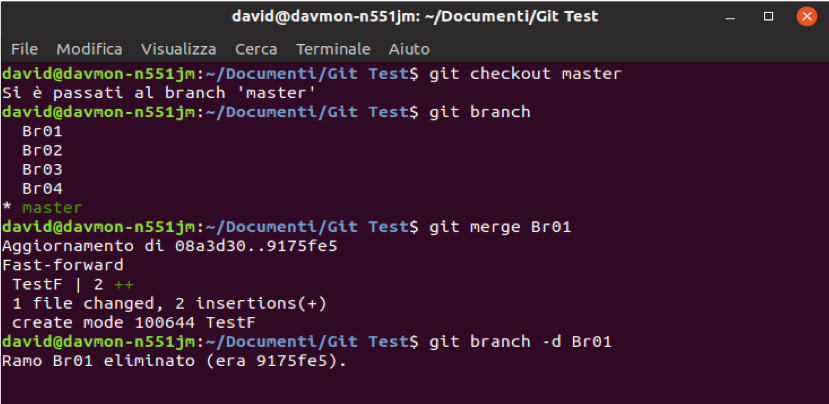Maximize the terminal window

click(x=769, y=16)
